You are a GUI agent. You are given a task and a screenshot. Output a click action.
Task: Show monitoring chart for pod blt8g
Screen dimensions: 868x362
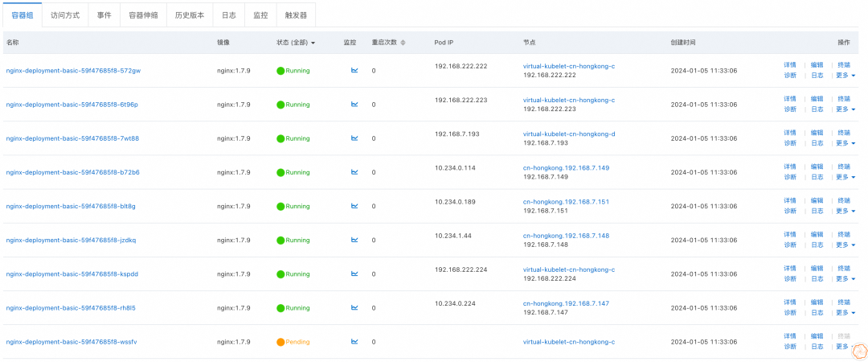(x=354, y=206)
